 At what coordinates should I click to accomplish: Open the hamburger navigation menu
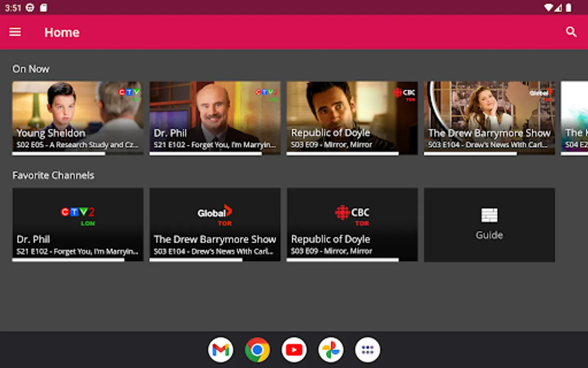(x=15, y=32)
